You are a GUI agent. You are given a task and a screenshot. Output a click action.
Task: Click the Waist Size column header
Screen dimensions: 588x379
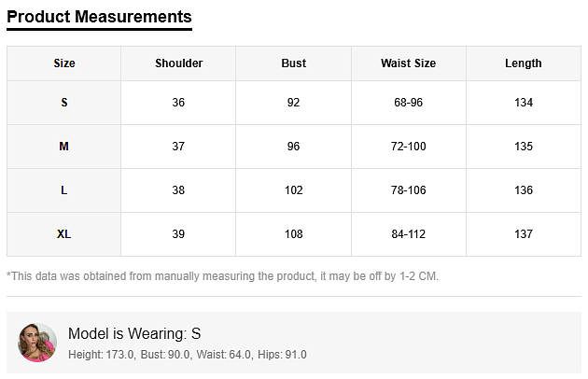click(408, 63)
